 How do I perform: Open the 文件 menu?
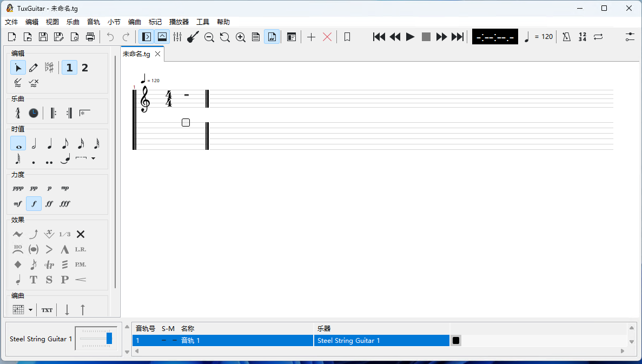tap(11, 22)
